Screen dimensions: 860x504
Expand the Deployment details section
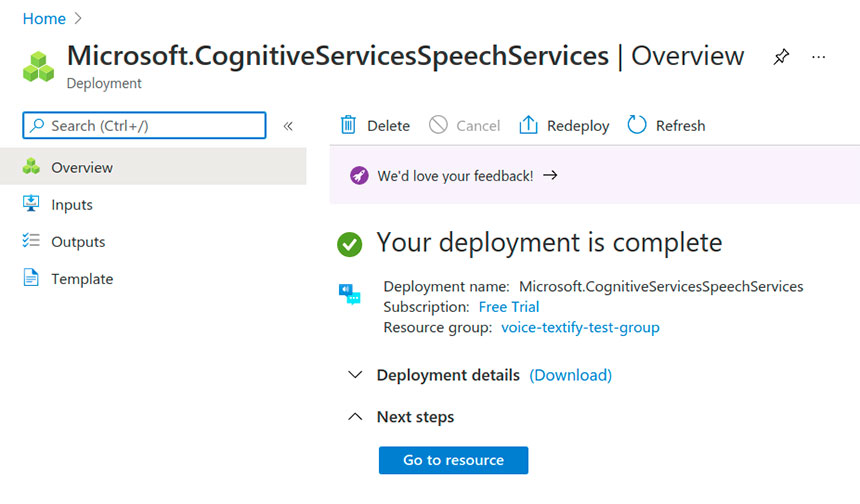click(355, 375)
